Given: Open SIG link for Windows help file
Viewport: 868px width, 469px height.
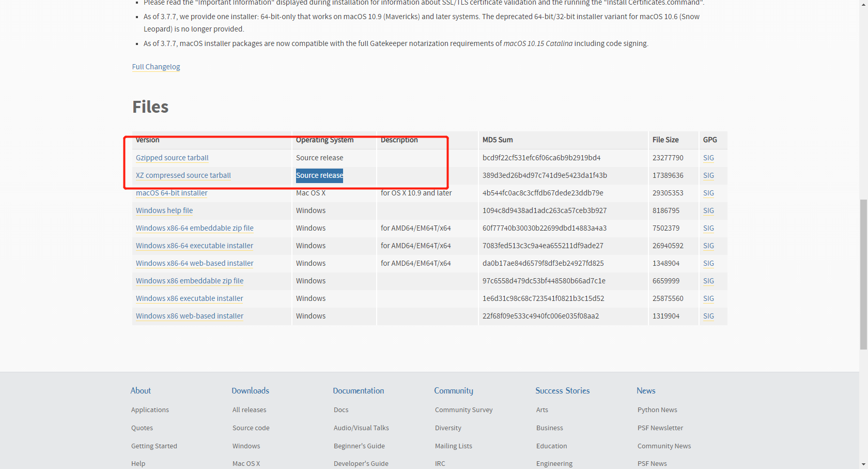Looking at the screenshot, I should 708,210.
